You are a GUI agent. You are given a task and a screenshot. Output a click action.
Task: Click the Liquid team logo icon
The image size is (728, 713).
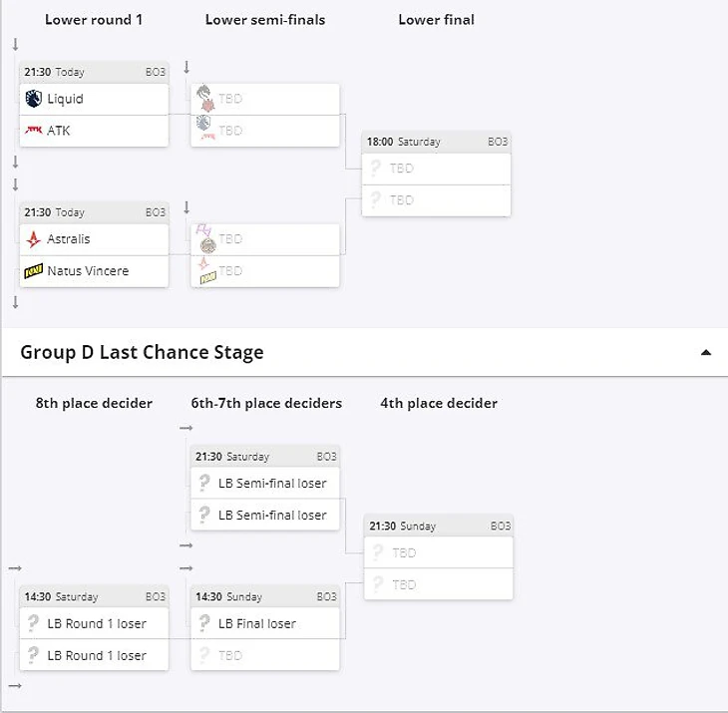(33, 99)
